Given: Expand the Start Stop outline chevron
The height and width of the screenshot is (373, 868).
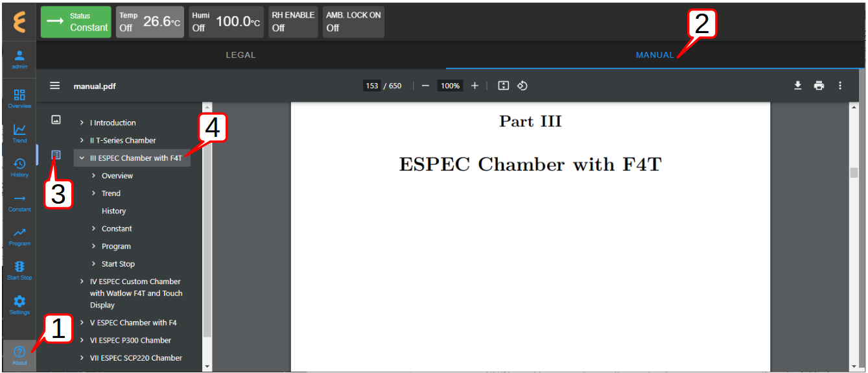Looking at the screenshot, I should (x=93, y=264).
